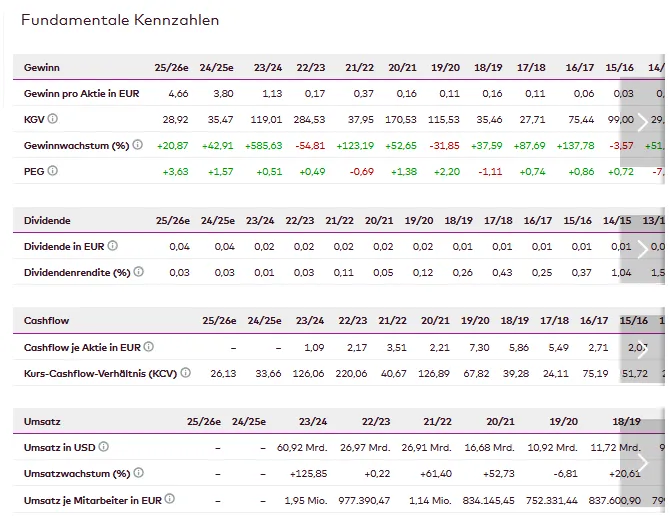Select Umsatz je Mitarbeiter value 977.390,47
Viewport: 670px width, 516px height.
coord(364,501)
